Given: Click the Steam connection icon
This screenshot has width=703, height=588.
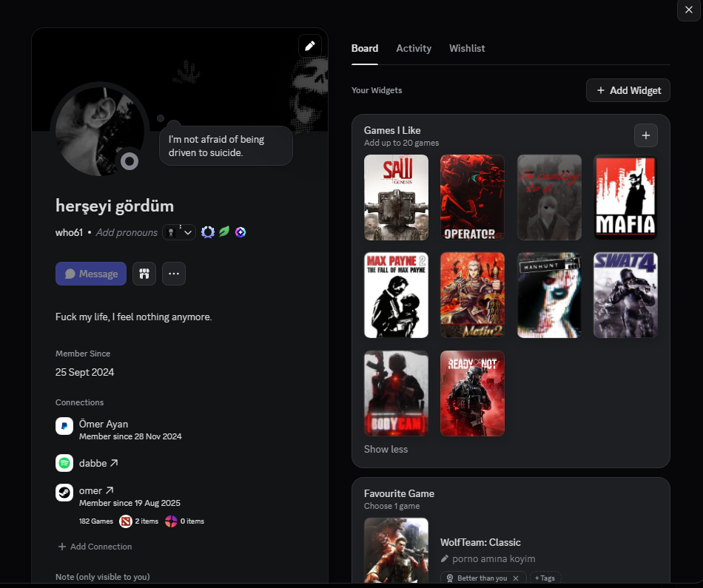Looking at the screenshot, I should [x=64, y=493].
